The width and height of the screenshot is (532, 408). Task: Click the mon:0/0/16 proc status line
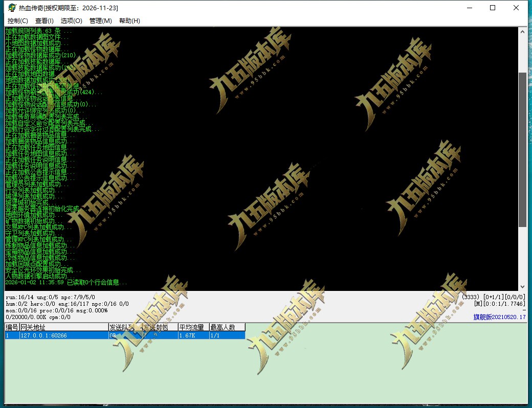[57, 311]
